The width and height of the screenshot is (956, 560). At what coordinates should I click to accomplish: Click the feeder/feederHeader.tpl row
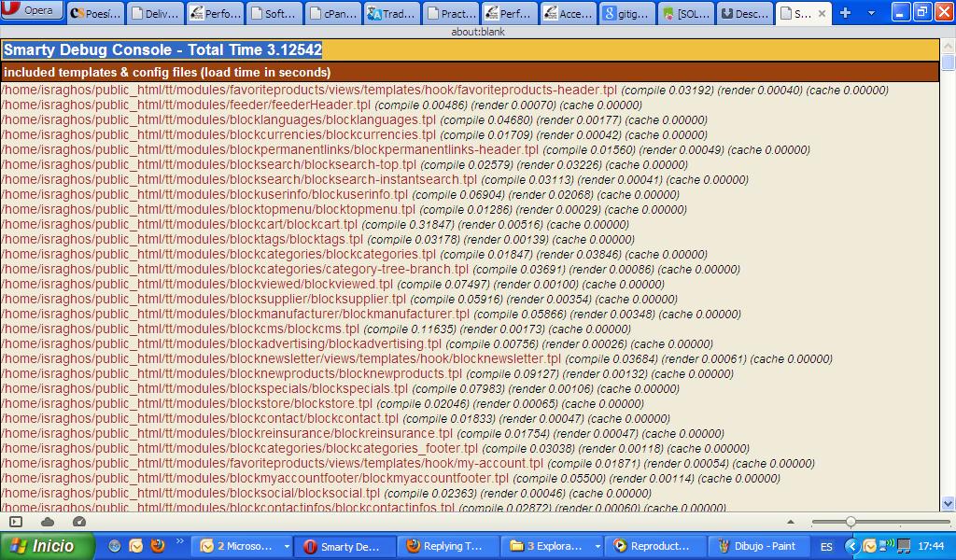321,105
